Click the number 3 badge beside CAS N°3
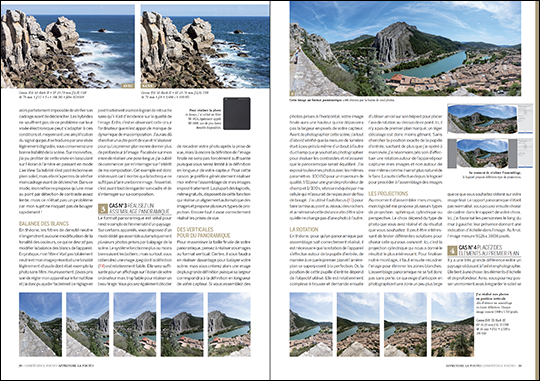The width and height of the screenshot is (540, 381). click(103, 209)
